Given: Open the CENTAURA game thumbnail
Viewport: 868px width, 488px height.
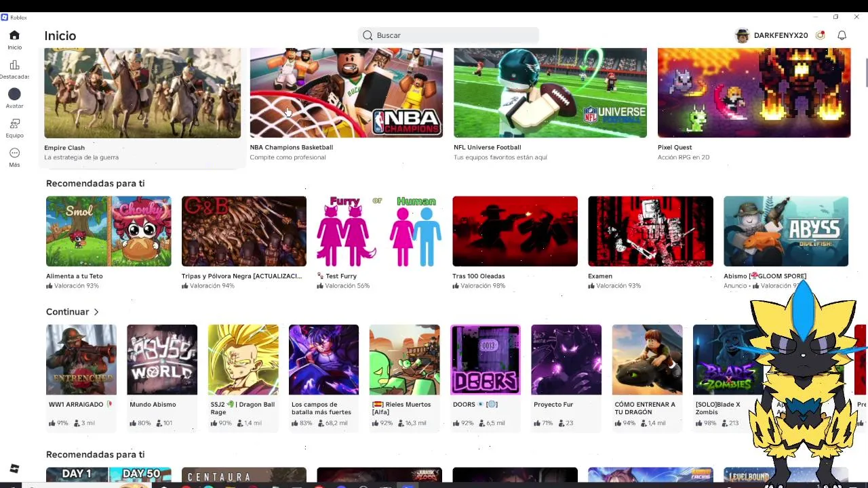Looking at the screenshot, I should (x=244, y=475).
